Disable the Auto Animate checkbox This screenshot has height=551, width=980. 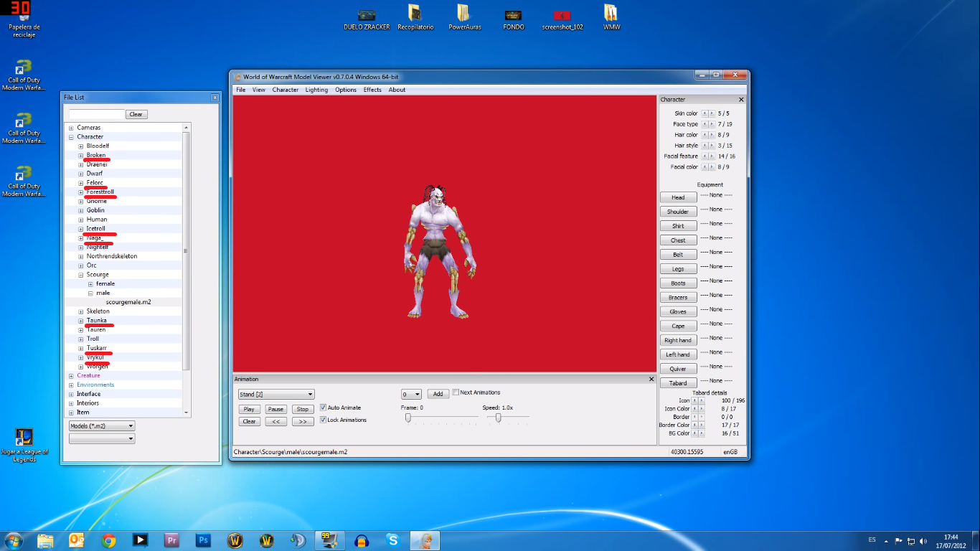[x=323, y=408]
